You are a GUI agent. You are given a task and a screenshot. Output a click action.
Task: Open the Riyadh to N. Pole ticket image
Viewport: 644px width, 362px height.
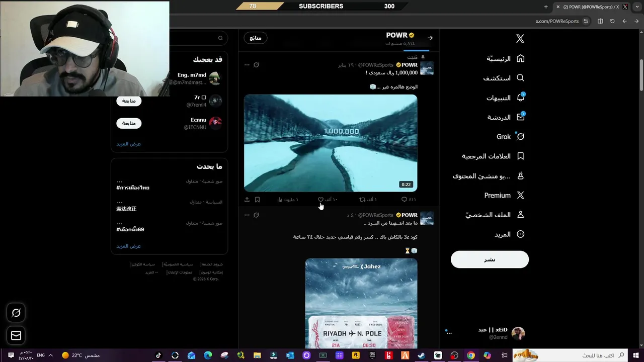click(x=361, y=303)
